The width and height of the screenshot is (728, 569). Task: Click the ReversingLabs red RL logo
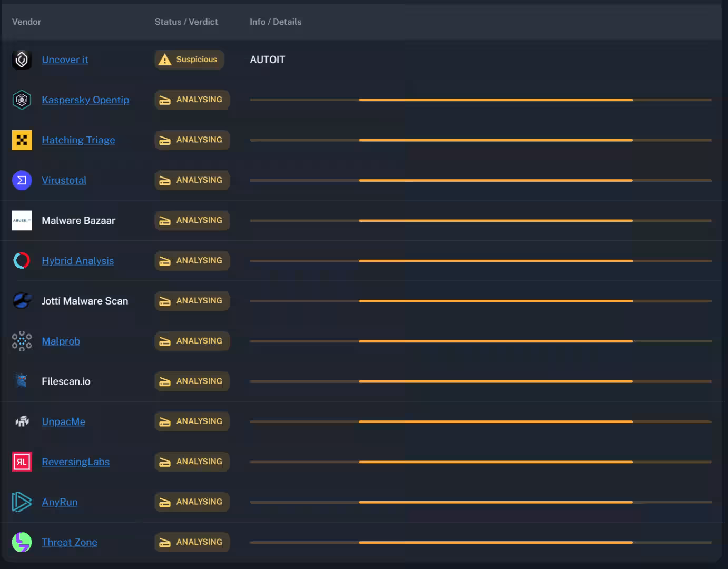point(22,462)
